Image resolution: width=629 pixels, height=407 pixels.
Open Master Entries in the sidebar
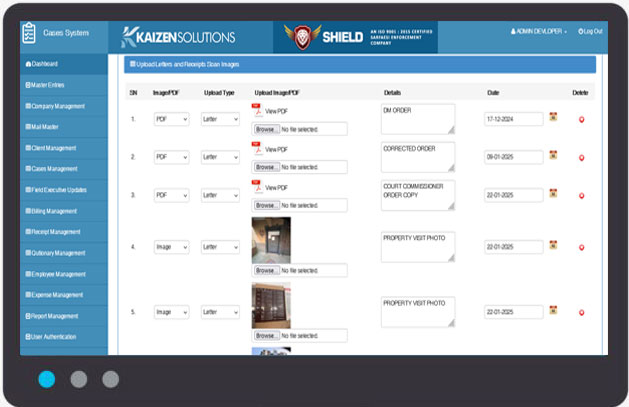pos(64,85)
